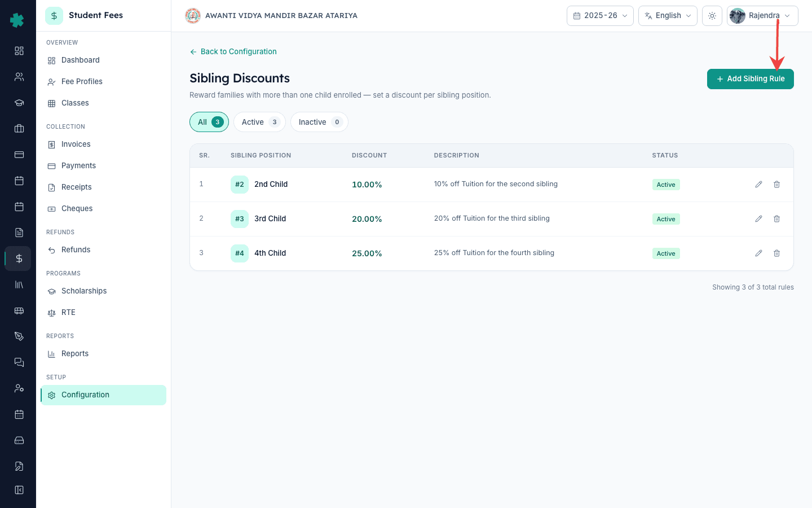Open the pen nib icon in the icon rail
Image resolution: width=812 pixels, height=508 pixels.
pyautogui.click(x=19, y=336)
